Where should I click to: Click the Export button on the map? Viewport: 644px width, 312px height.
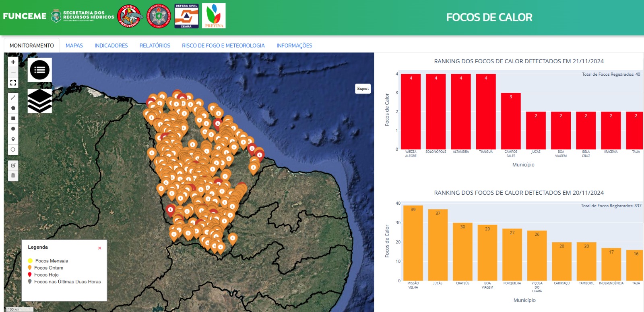coord(363,89)
